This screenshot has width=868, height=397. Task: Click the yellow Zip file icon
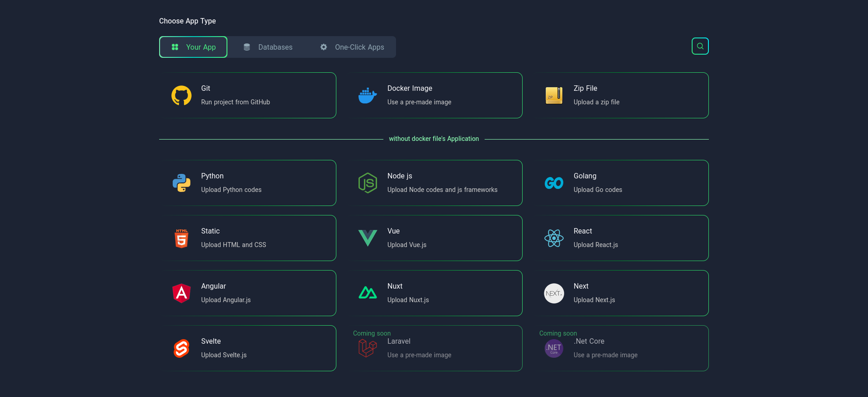(x=554, y=95)
